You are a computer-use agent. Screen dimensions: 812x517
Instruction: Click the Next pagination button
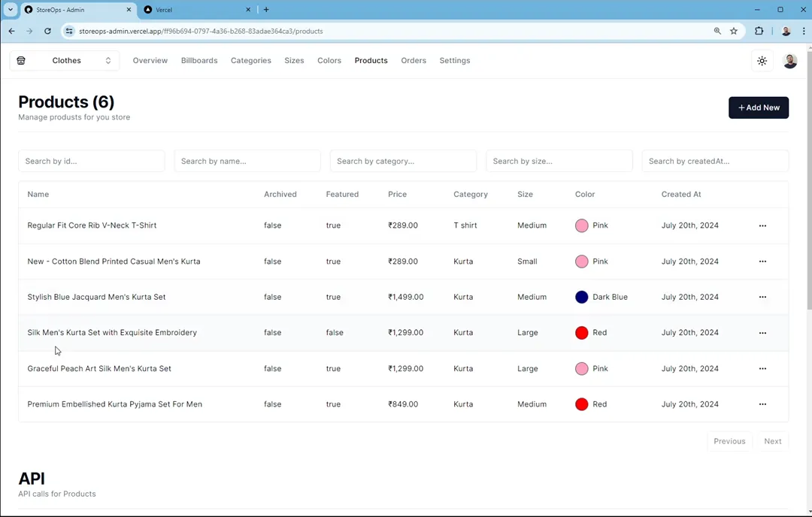pyautogui.click(x=773, y=441)
